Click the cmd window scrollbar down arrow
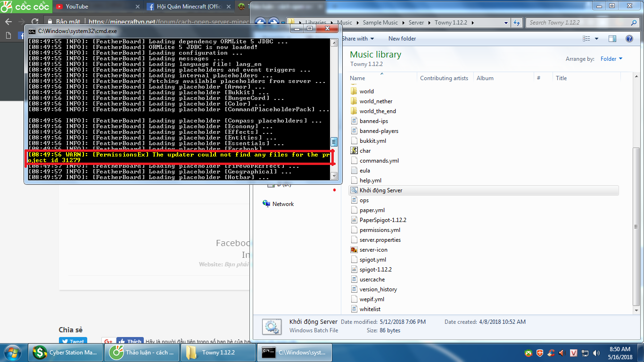Viewport: 644px width, 362px height. [334, 176]
